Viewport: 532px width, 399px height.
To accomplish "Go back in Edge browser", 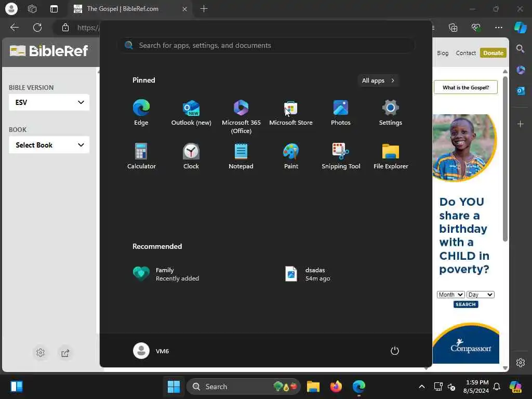I will click(14, 28).
